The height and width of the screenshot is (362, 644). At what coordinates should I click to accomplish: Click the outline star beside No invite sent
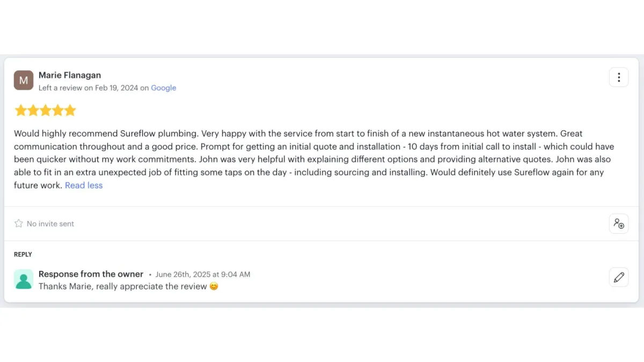click(x=19, y=224)
